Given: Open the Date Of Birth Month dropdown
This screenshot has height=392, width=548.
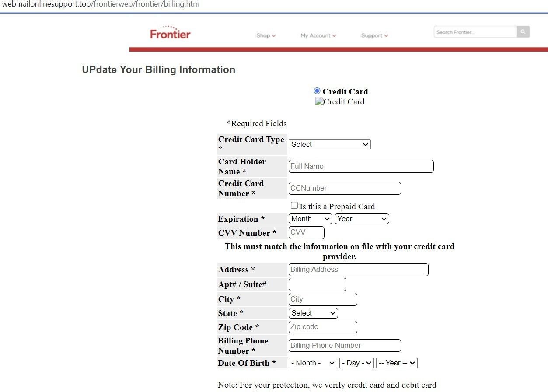Looking at the screenshot, I should pyautogui.click(x=313, y=363).
